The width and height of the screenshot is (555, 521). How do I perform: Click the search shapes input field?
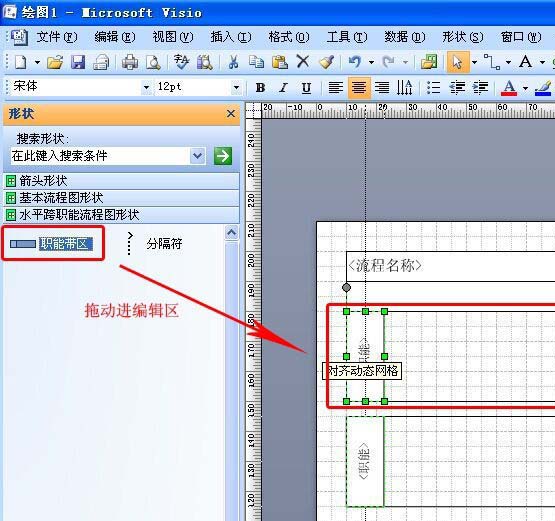point(100,156)
